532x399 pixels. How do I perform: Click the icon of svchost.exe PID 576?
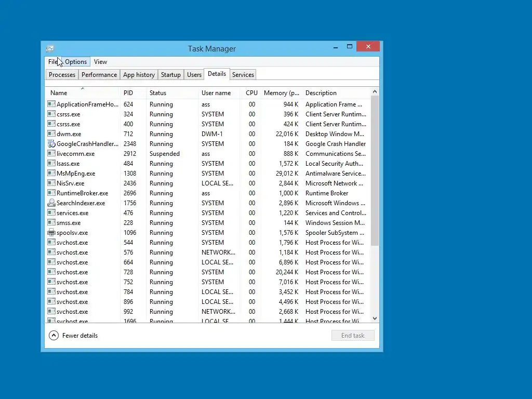coord(51,252)
